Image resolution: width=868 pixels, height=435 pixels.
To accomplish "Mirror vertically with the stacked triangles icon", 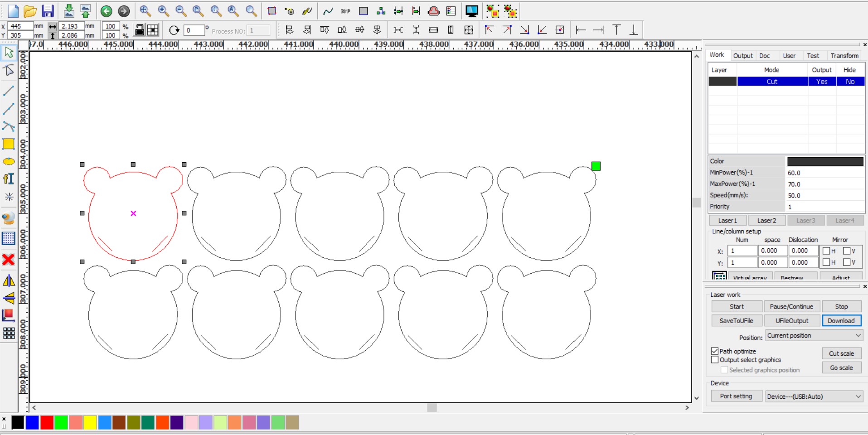I will tap(9, 298).
